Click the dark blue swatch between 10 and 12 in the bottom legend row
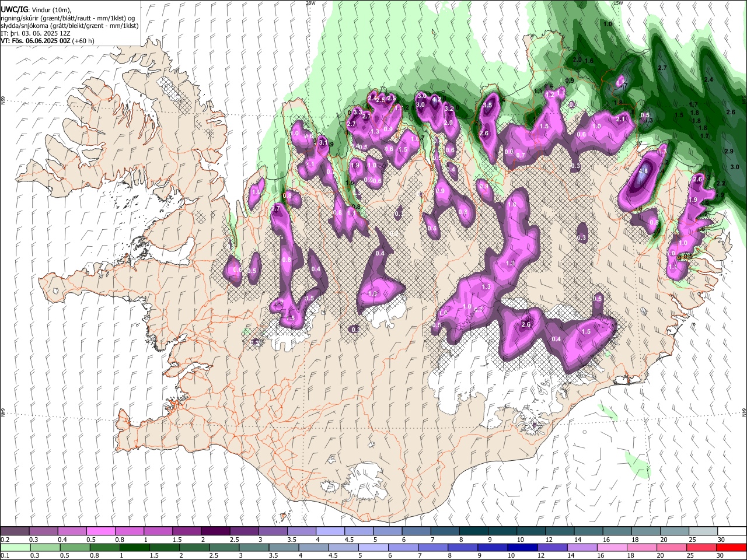This screenshot has width=747, height=560. click(x=521, y=547)
